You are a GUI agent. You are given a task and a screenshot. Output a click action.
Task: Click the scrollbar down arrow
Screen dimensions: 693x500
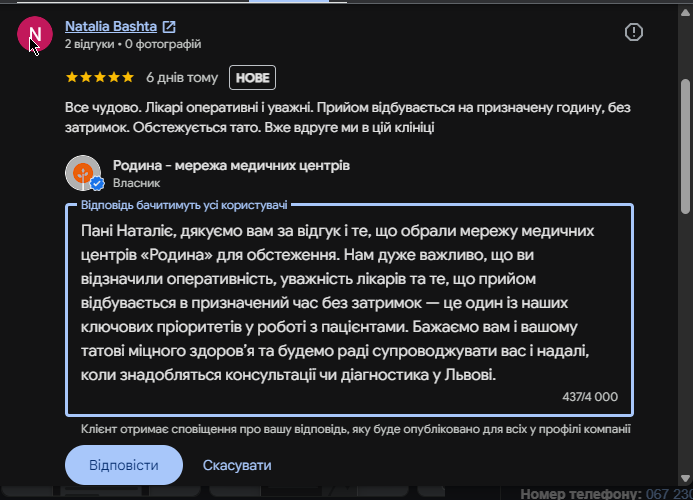coord(685,478)
